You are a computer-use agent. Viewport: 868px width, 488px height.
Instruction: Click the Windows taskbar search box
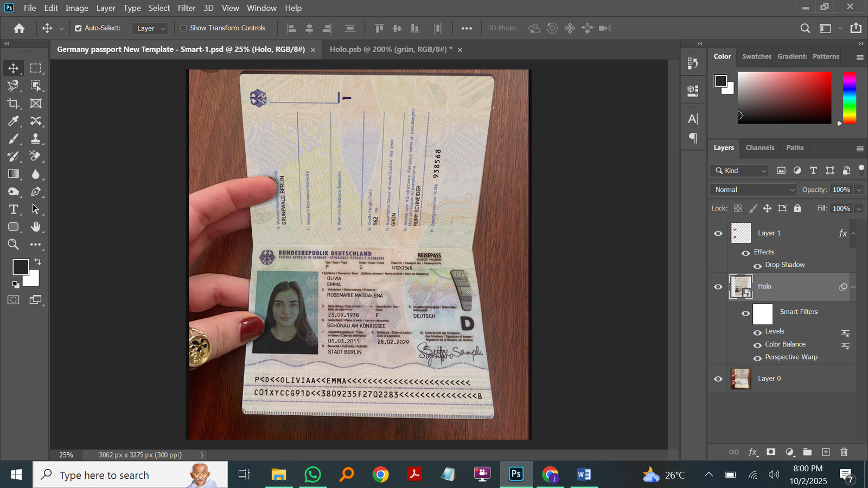pyautogui.click(x=130, y=475)
